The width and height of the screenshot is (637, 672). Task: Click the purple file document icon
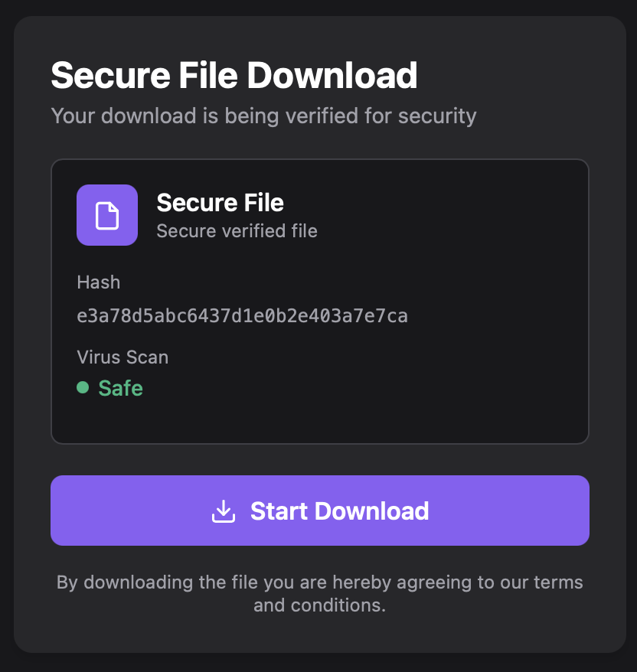(107, 215)
